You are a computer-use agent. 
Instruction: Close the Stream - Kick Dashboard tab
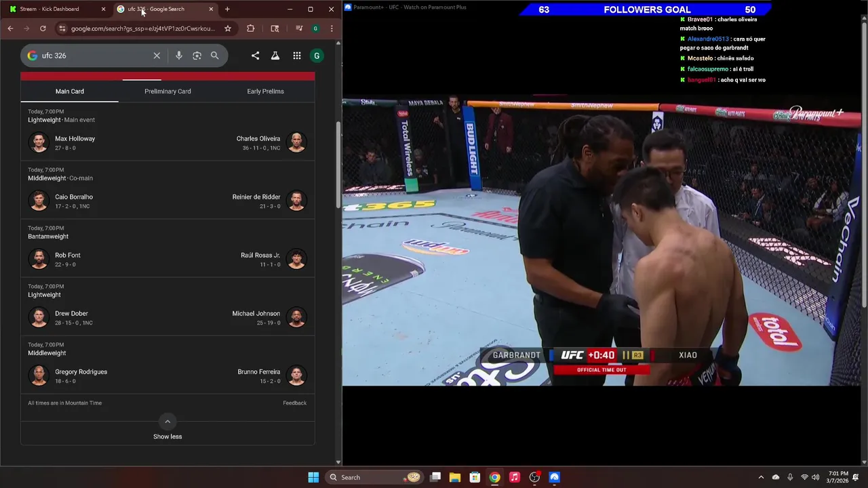click(103, 9)
